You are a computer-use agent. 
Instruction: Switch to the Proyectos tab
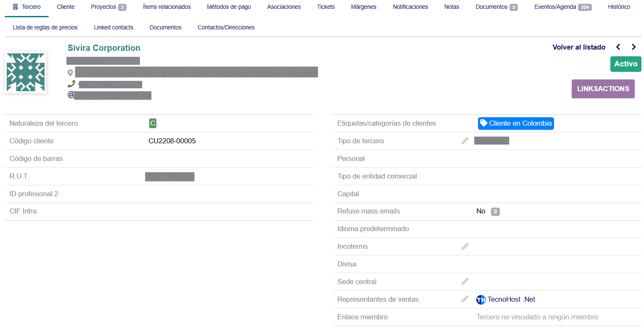pyautogui.click(x=108, y=7)
